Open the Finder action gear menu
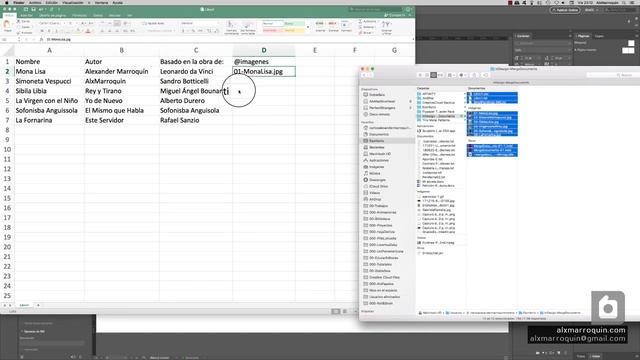640x360 pixels. (x=463, y=75)
